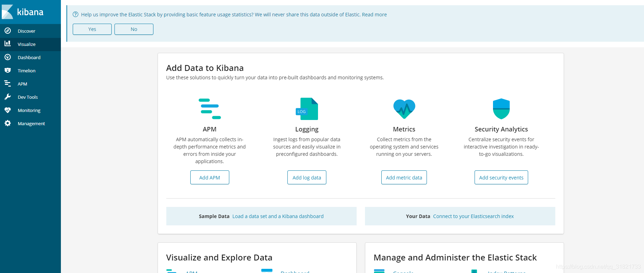This screenshot has height=273, width=644.
Task: Open Discover in the sidebar menu
Action: tap(30, 31)
